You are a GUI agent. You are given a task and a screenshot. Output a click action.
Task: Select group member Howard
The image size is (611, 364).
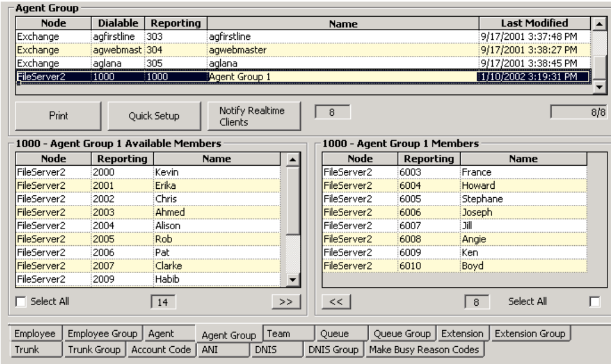coord(455,185)
